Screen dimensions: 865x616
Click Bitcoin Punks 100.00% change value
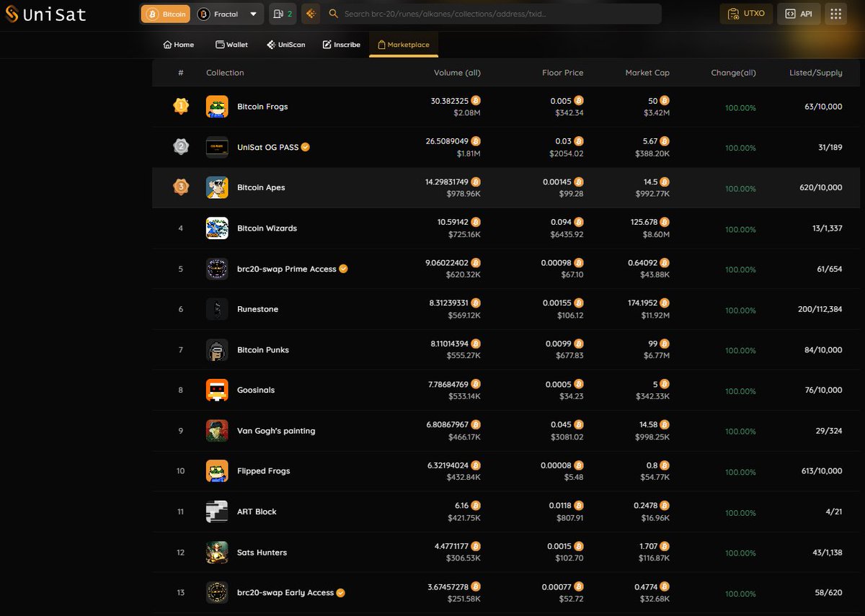(740, 351)
